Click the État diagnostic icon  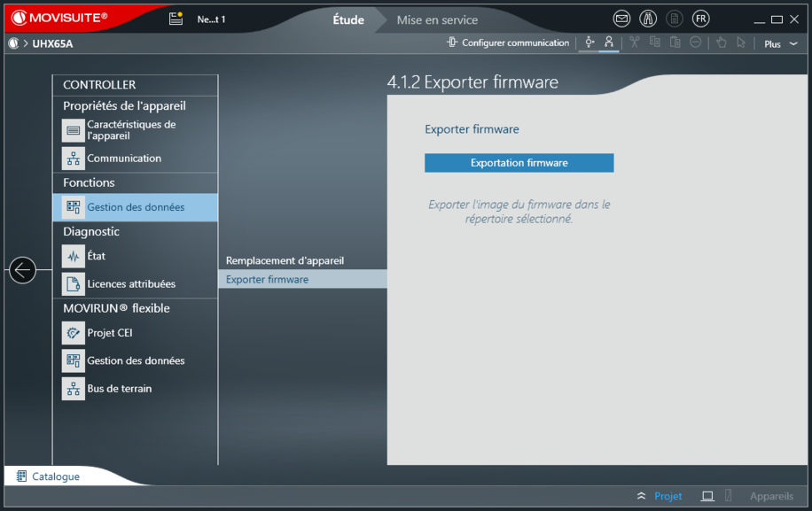pos(73,256)
